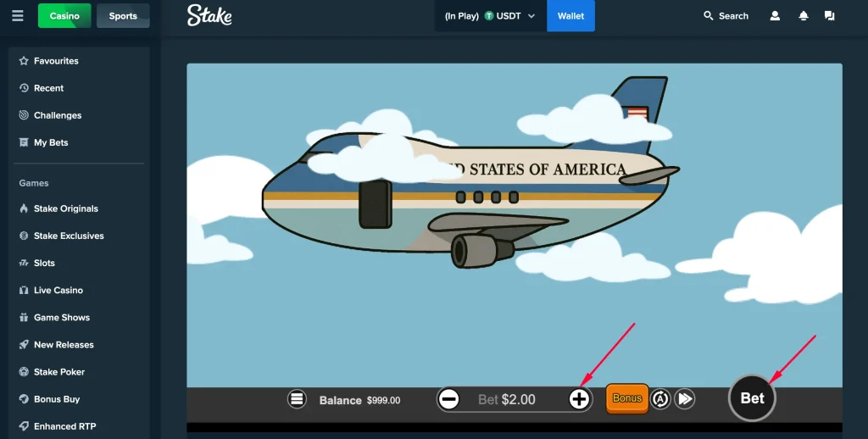This screenshot has width=868, height=439.
Task: Click the Recent clock icon
Action: (x=23, y=88)
